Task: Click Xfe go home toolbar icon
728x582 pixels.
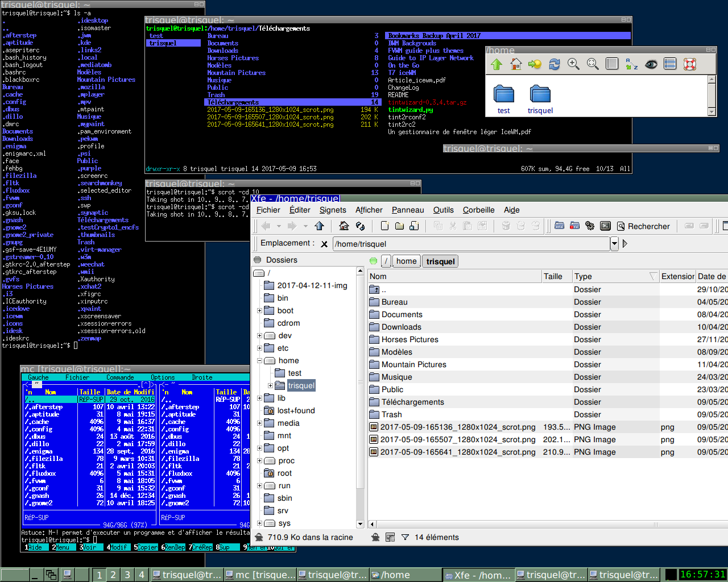Action: [x=344, y=226]
